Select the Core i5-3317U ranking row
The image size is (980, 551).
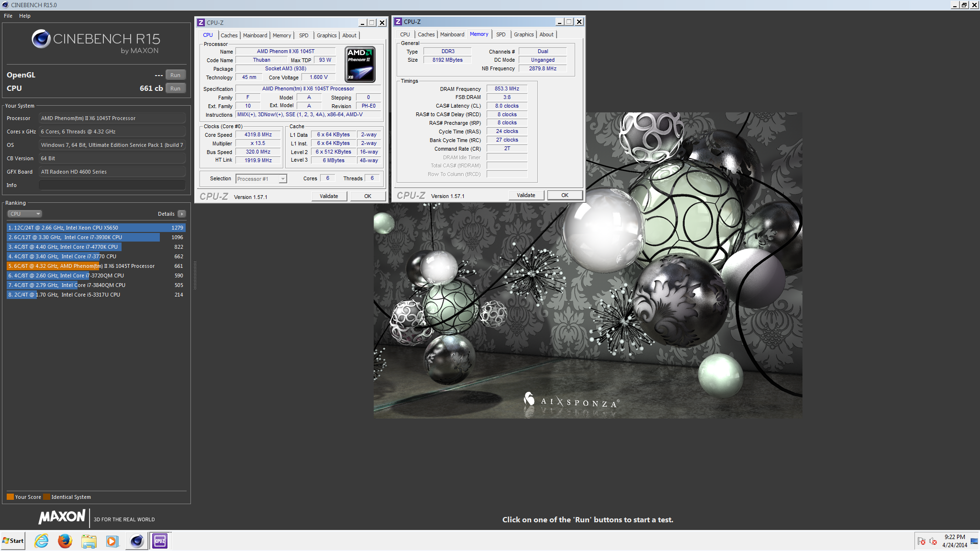(96, 295)
